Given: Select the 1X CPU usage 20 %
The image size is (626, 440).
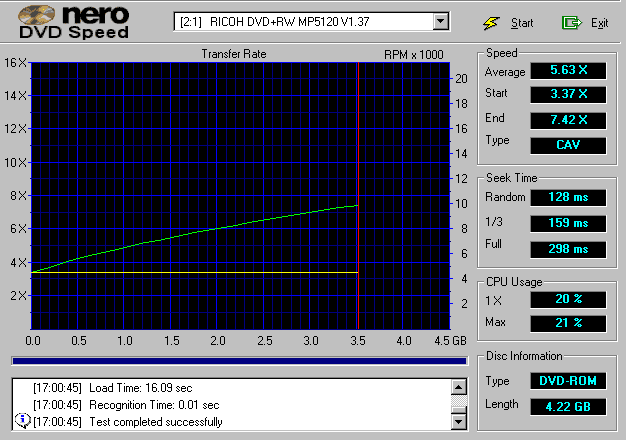Looking at the screenshot, I should pos(568,299).
